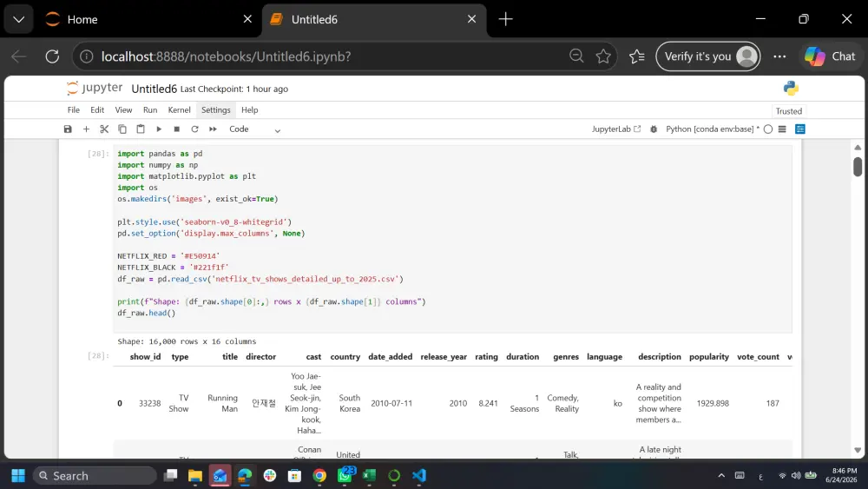Select the popularity column header
The height and width of the screenshot is (489, 868).
(709, 357)
